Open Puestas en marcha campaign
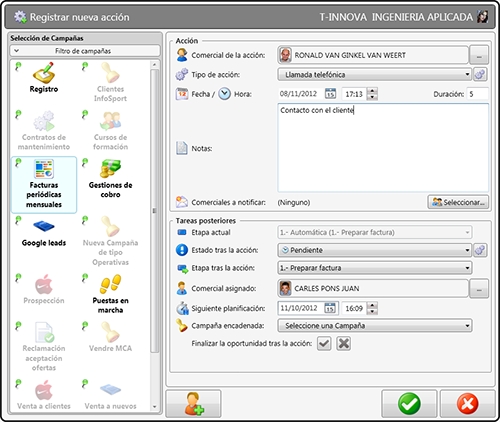This screenshot has width=500, height=422. pyautogui.click(x=110, y=294)
